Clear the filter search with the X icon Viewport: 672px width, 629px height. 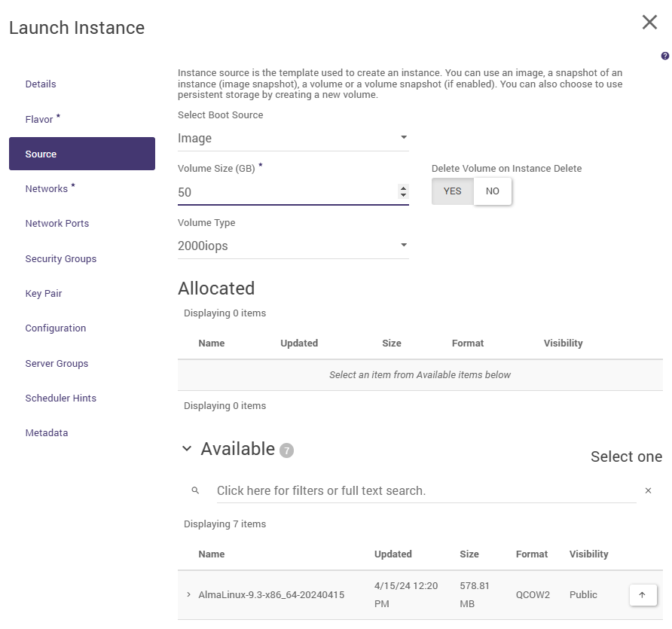(x=648, y=490)
